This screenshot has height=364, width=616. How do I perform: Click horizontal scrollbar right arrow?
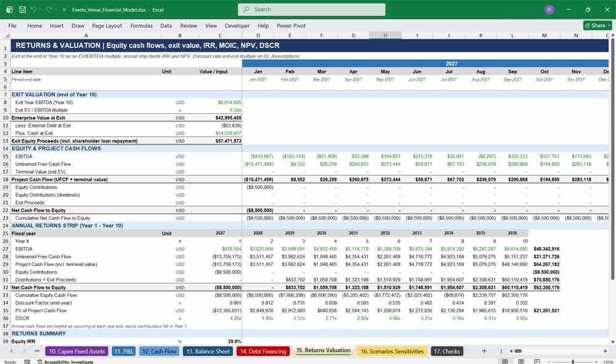coord(606,351)
